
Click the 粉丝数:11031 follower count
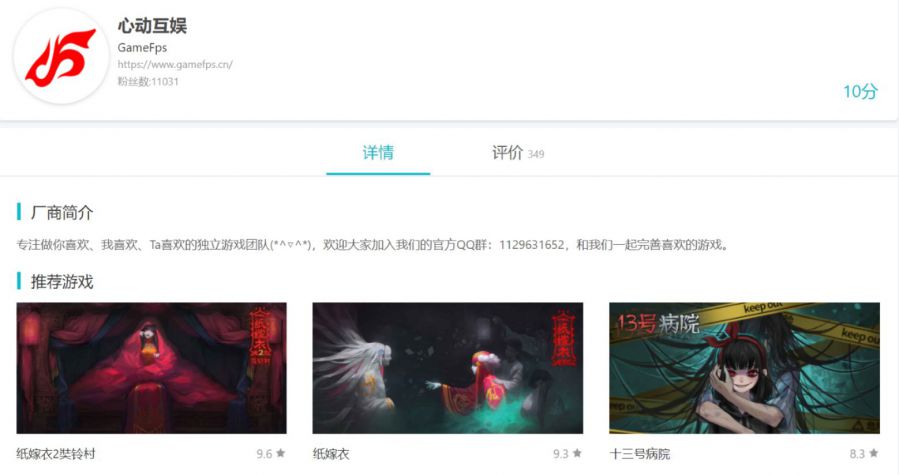(148, 81)
